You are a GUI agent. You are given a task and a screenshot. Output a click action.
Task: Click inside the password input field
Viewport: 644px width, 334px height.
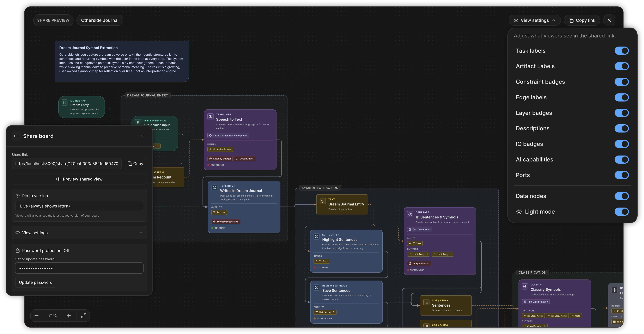79,268
